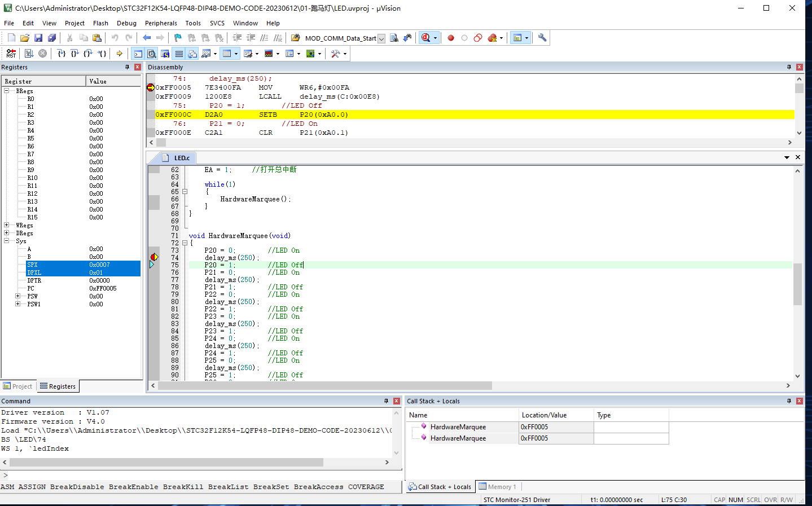
Task: Click the Step Into icon
Action: [61, 54]
